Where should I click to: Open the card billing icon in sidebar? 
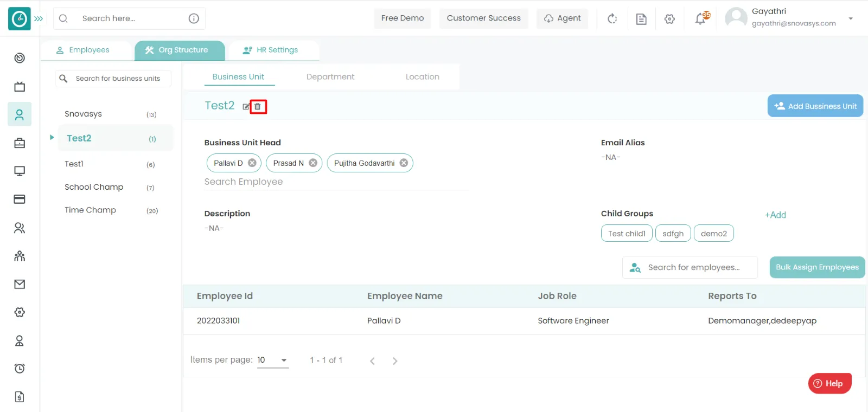coord(20,199)
